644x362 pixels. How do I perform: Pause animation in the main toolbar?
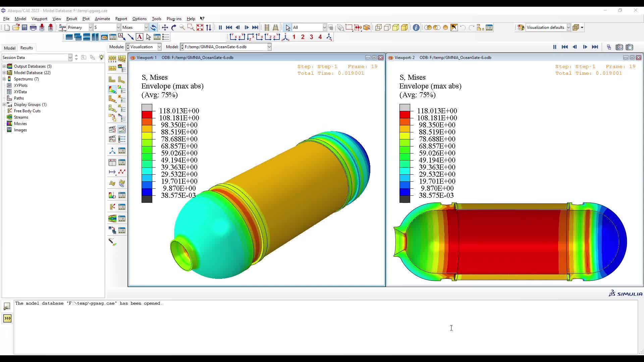[220, 27]
